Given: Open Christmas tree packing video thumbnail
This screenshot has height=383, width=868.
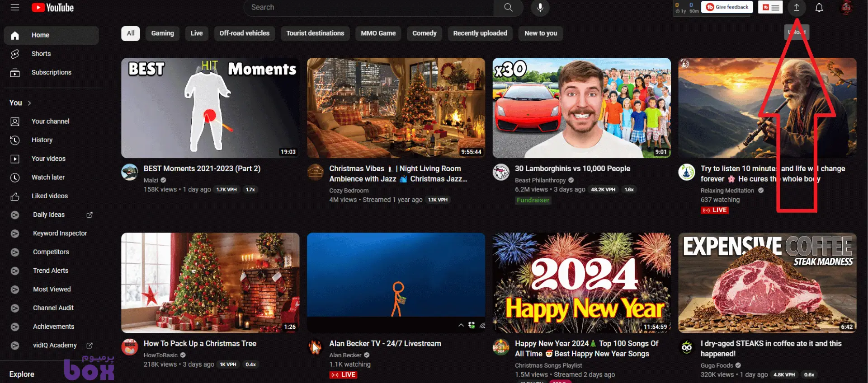Looking at the screenshot, I should click(210, 283).
